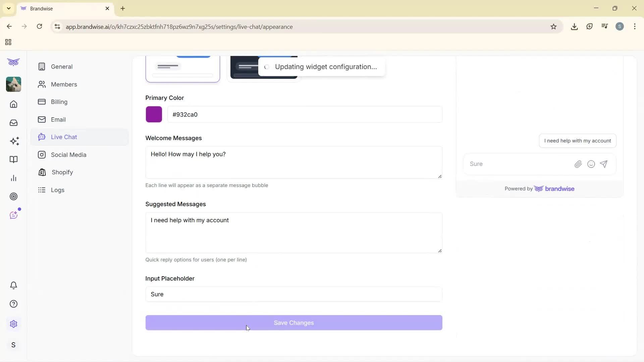The width and height of the screenshot is (644, 362).
Task: Open the browser tab search chevron
Action: click(x=8, y=8)
